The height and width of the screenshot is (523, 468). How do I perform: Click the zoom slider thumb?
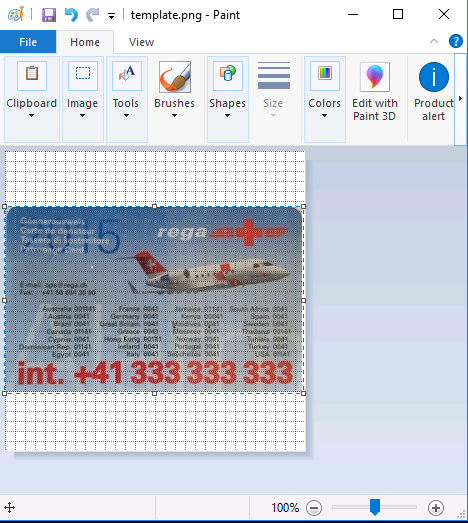375,507
